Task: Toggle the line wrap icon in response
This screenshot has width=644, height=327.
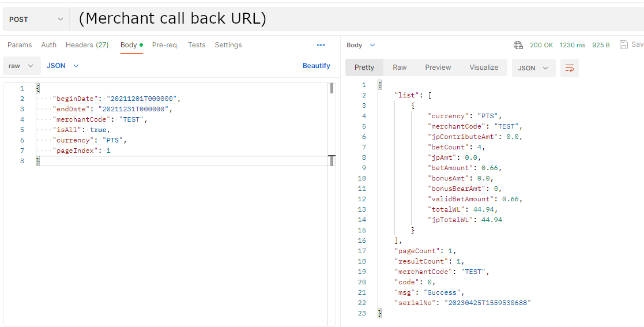Action: click(x=569, y=68)
